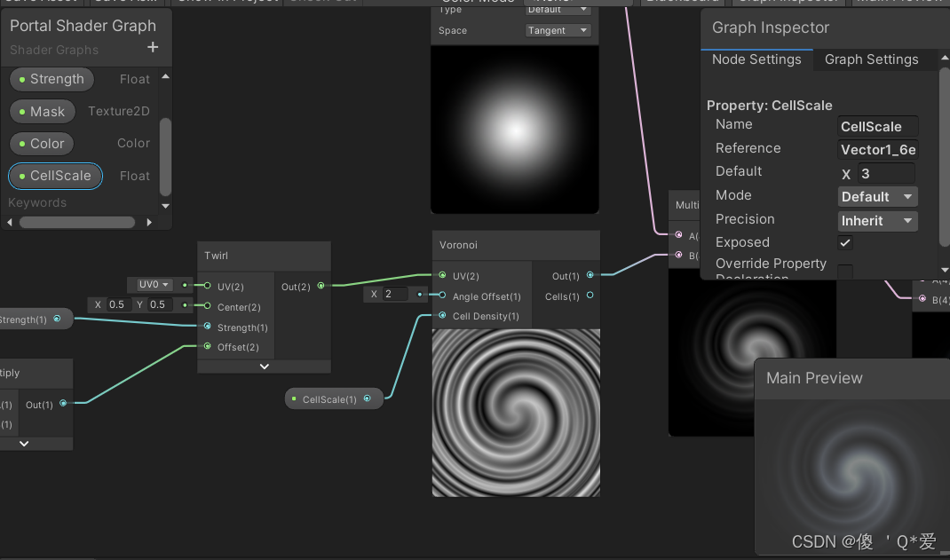This screenshot has height=560, width=950.
Task: Select the Voronoi node title bar
Action: 516,245
